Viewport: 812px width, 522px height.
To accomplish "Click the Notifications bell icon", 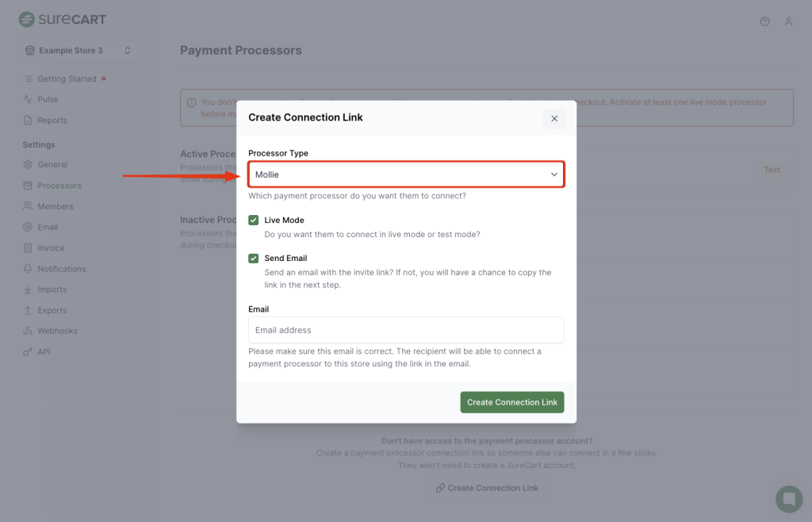I will pyautogui.click(x=28, y=269).
